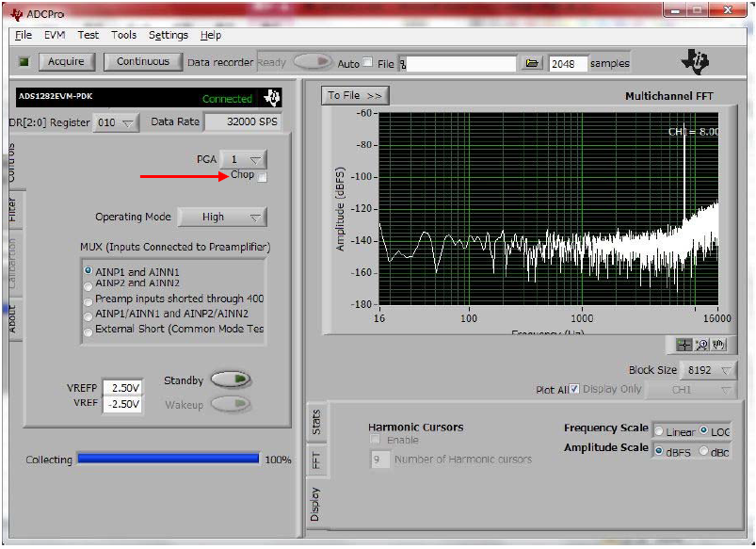Click the Texas Instruments logo in the toolbar
Viewport: 756px width, 549px height.
695,62
